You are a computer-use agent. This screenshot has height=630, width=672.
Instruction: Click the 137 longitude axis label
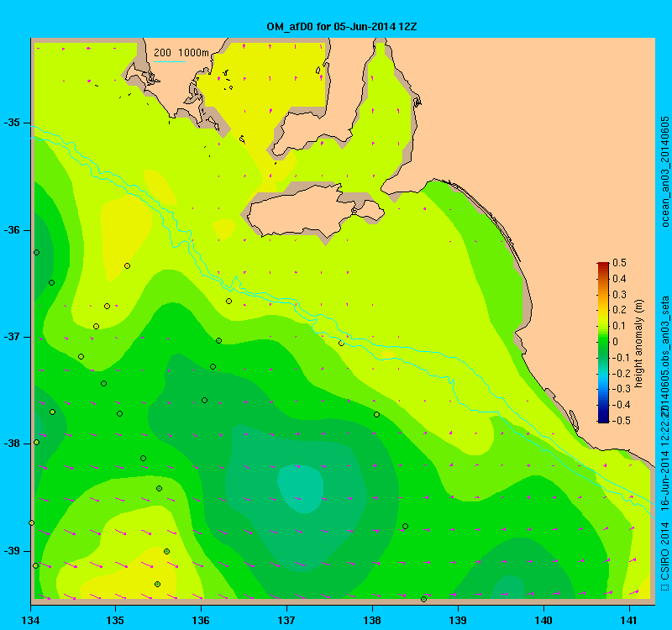pyautogui.click(x=286, y=620)
